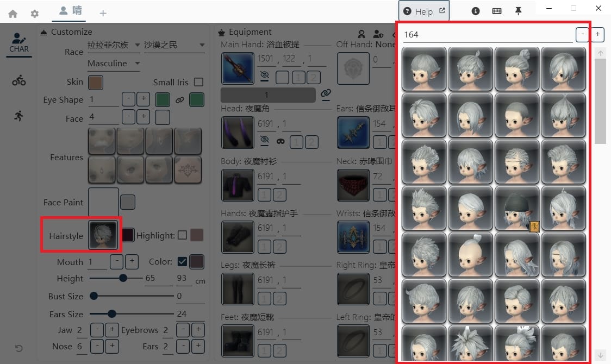Click the single-person icon in the Equipment header
The height and width of the screenshot is (364, 611).
click(361, 34)
